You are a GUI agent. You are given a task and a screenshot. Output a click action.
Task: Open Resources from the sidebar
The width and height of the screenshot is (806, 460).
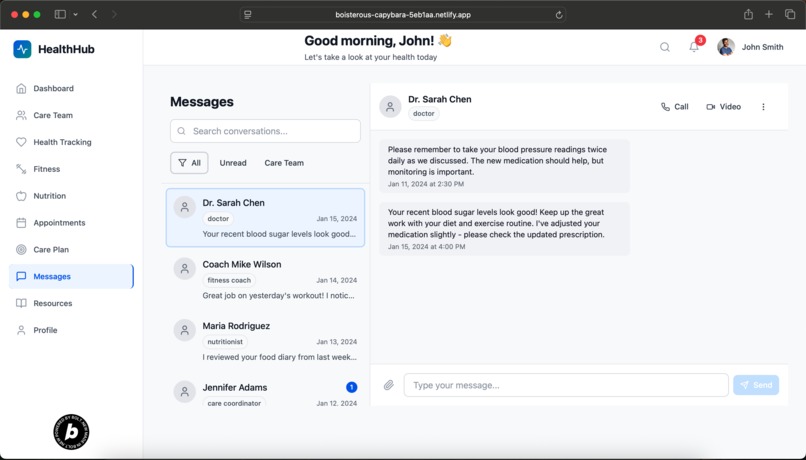tap(71, 303)
